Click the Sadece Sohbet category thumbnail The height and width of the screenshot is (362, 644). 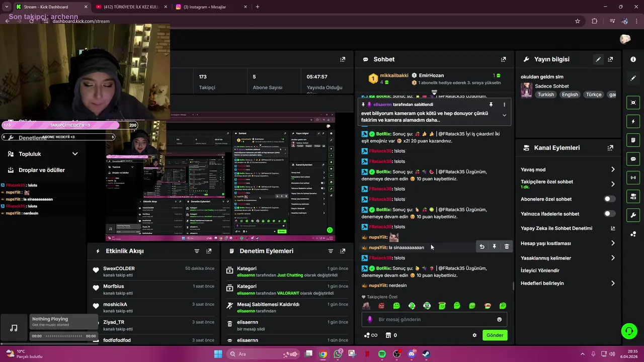[526, 90]
